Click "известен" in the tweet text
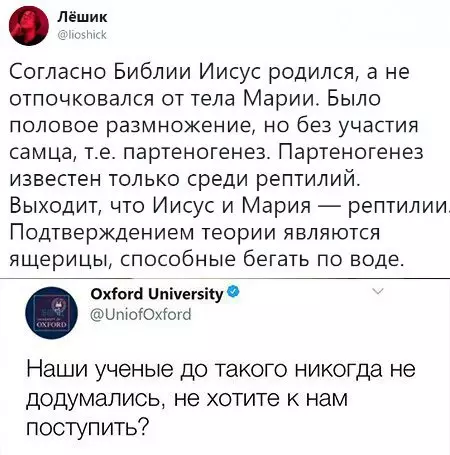450x455 pixels. pos(55,180)
